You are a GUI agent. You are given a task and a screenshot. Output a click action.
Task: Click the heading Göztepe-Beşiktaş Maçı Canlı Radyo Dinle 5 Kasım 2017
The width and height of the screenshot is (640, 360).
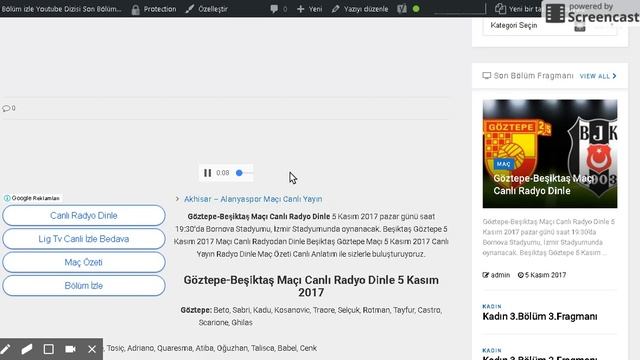pyautogui.click(x=311, y=286)
